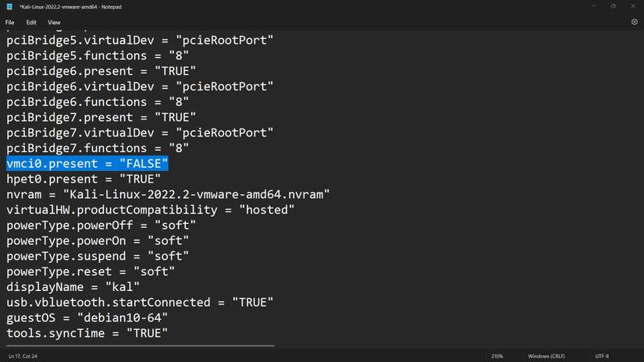The height and width of the screenshot is (362, 644).
Task: Place cursor in the displayName line
Action: 73,286
